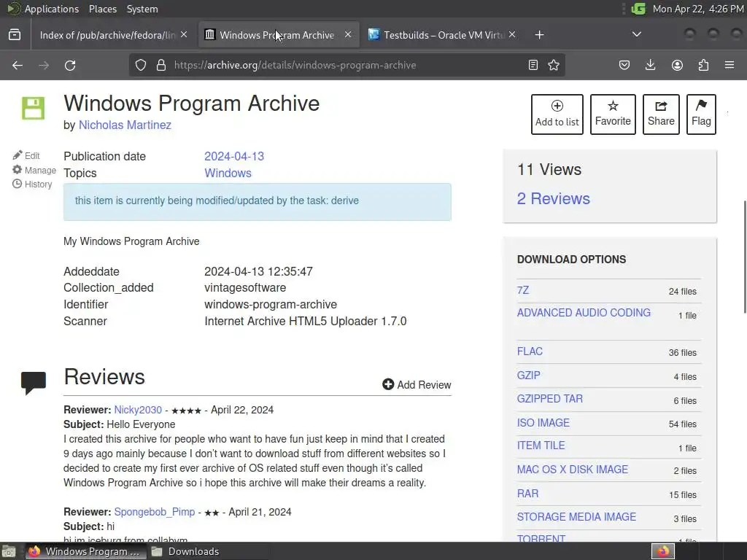Open the browser downloads arrow icon
Screen dimensions: 747x560
pos(650,65)
